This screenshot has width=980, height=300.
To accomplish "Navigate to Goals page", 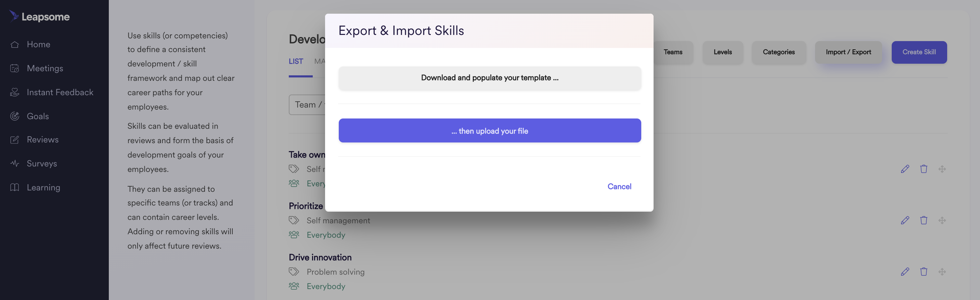I will [38, 116].
